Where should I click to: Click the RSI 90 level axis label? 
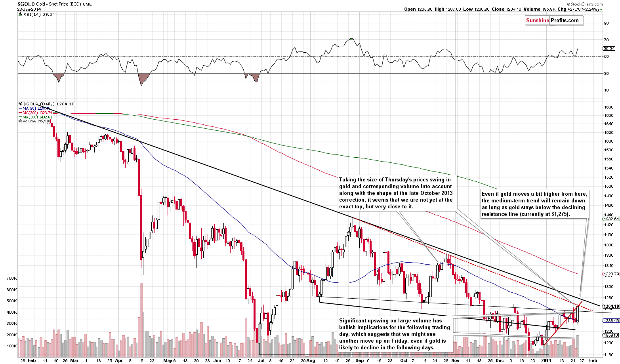(606, 23)
